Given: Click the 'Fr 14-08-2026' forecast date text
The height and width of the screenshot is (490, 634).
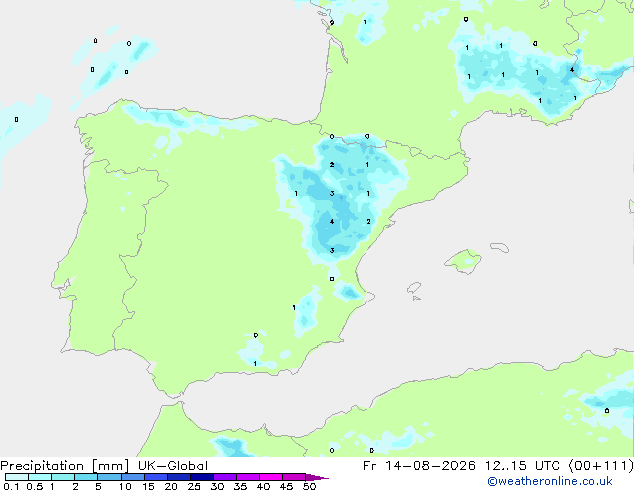Looking at the screenshot, I should tap(419, 466).
